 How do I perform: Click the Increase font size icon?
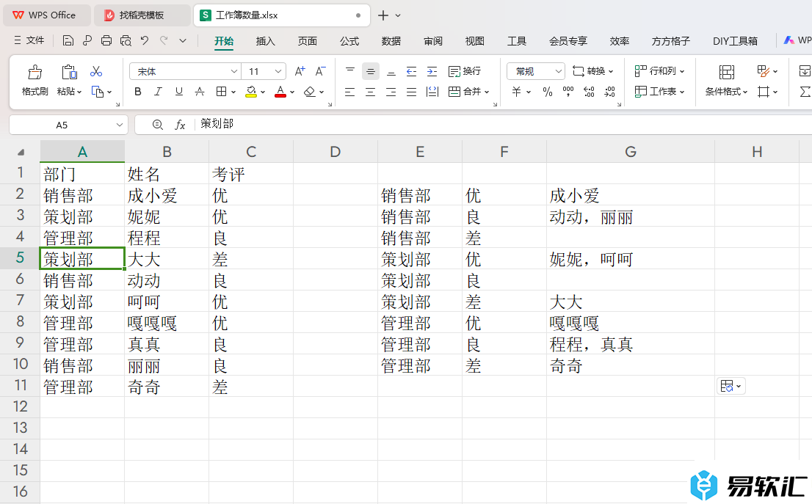coord(300,71)
